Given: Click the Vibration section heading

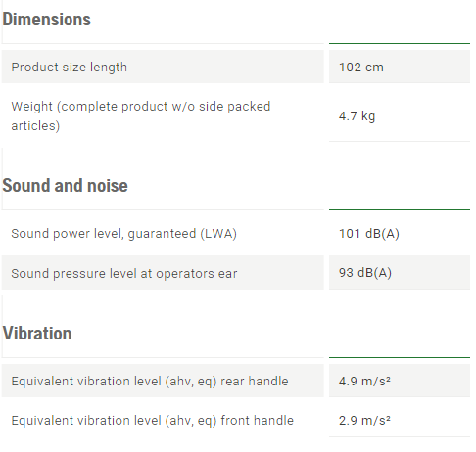Looking at the screenshot, I should coord(37,334).
